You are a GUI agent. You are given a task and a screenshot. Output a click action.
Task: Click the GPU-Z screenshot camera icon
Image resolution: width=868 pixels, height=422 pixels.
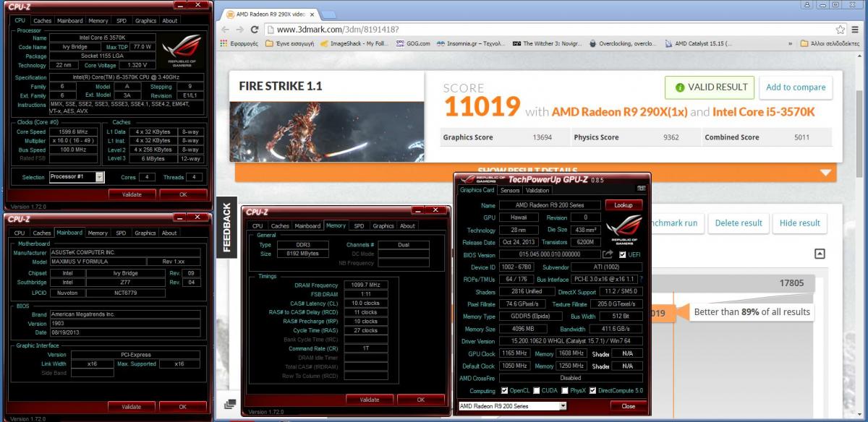point(641,189)
